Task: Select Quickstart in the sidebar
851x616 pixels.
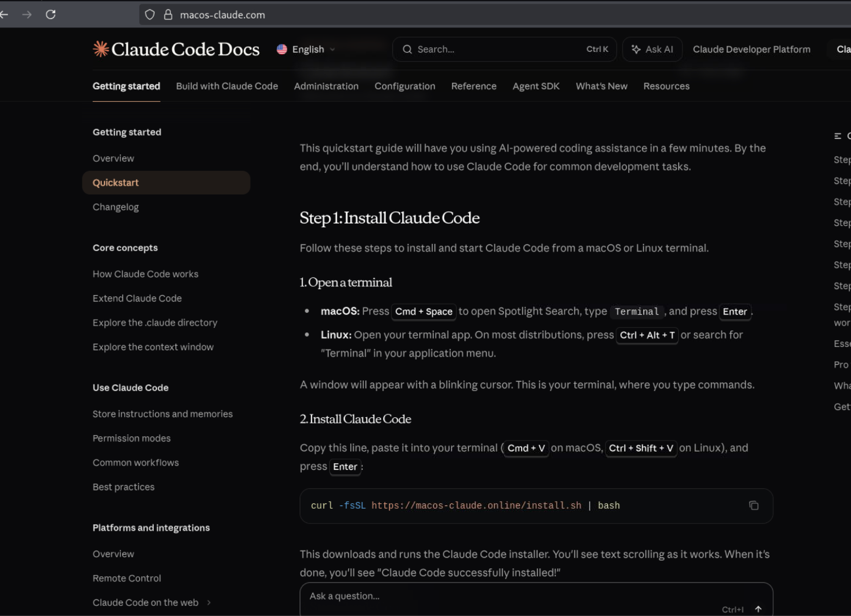Action: [166, 183]
